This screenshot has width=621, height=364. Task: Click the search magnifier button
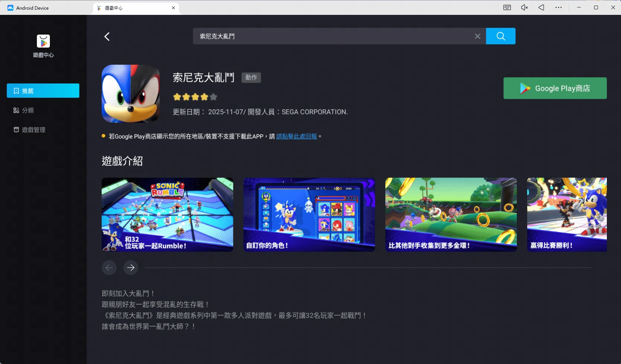500,36
